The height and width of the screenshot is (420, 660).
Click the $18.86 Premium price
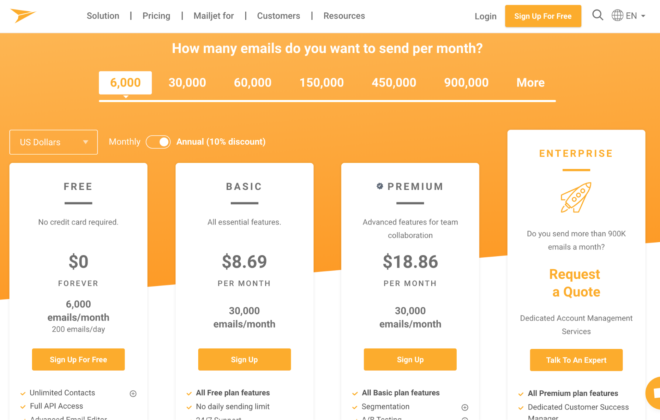click(410, 262)
